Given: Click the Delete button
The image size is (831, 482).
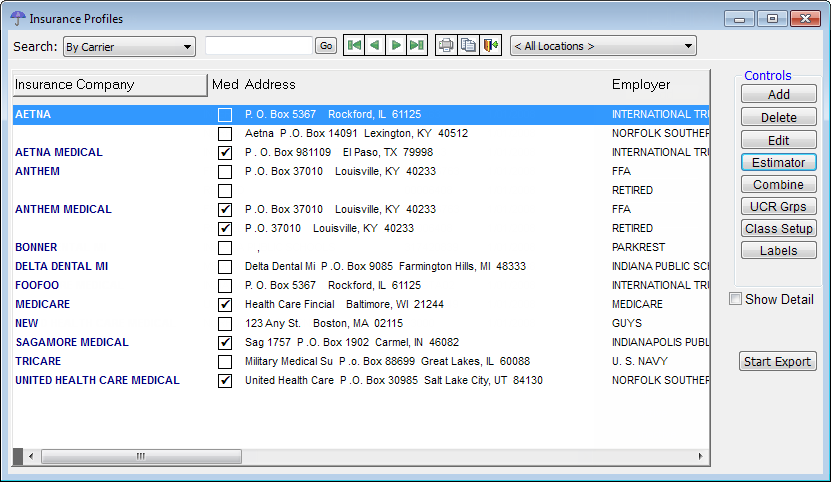Looking at the screenshot, I should coord(779,117).
